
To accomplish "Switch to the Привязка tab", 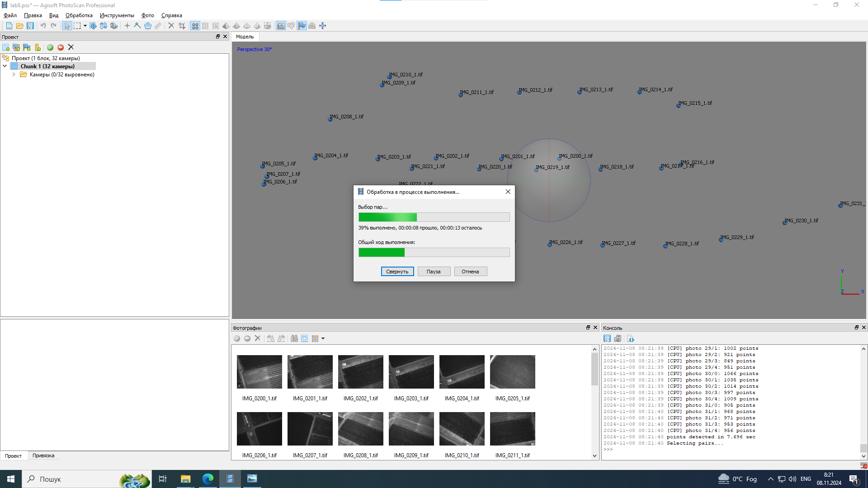I will click(43, 455).
